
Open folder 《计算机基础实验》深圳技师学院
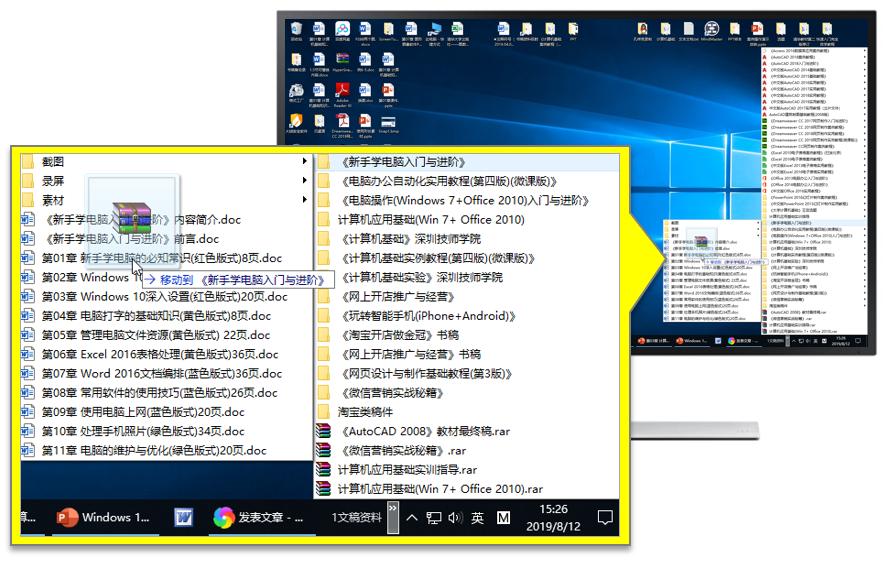[421, 277]
